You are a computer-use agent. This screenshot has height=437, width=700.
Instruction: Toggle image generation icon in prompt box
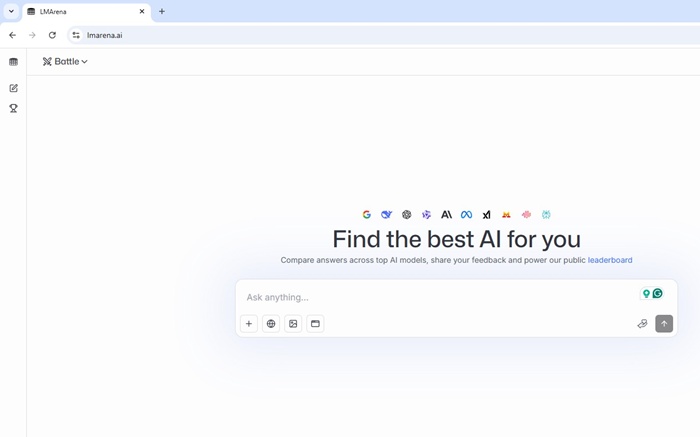293,324
